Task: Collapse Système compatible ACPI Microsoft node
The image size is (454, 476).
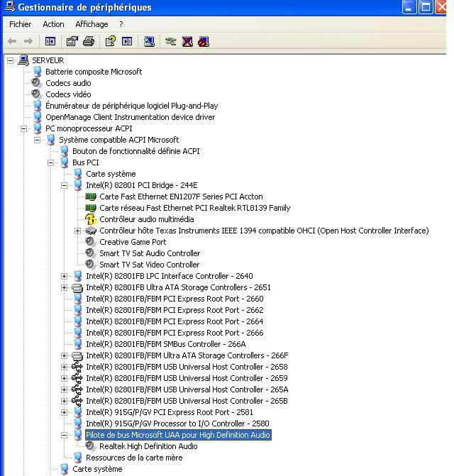Action: coord(37,140)
